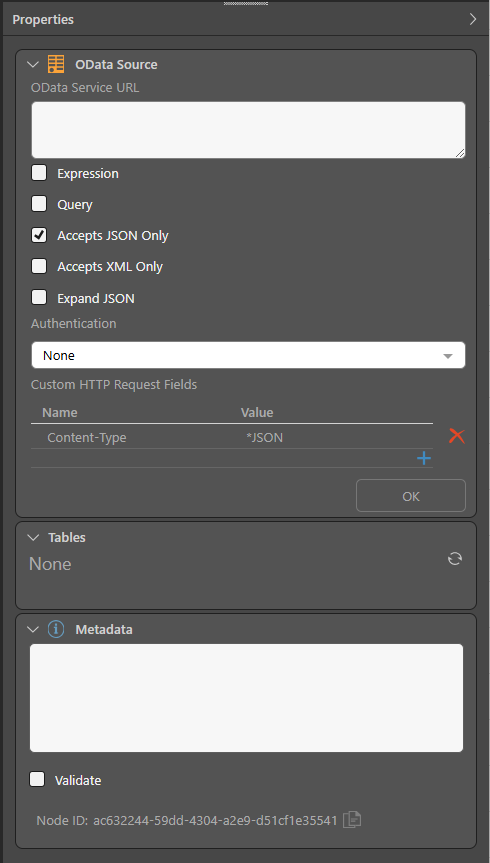Enable the Expression checkbox
Image resolution: width=490 pixels, height=863 pixels.
[39, 173]
